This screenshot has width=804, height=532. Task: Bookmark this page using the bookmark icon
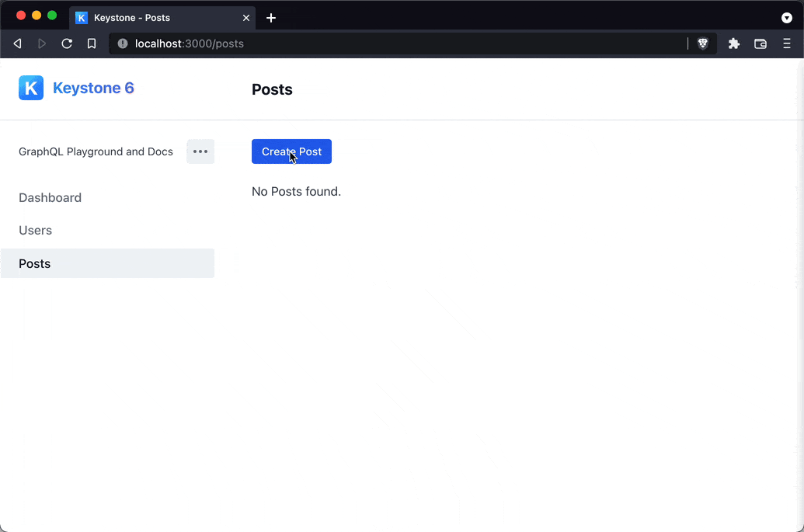pyautogui.click(x=91, y=43)
